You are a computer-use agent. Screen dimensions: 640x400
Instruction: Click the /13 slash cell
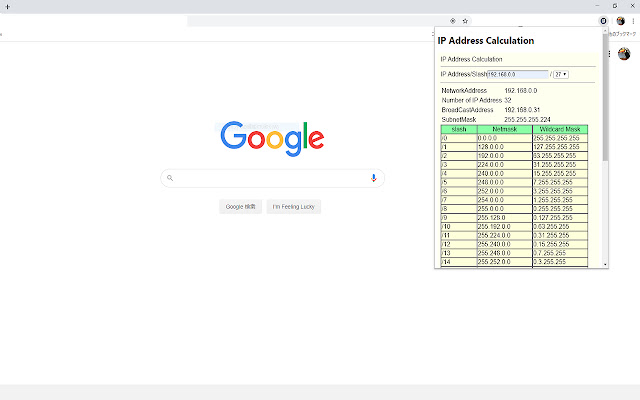click(x=459, y=253)
